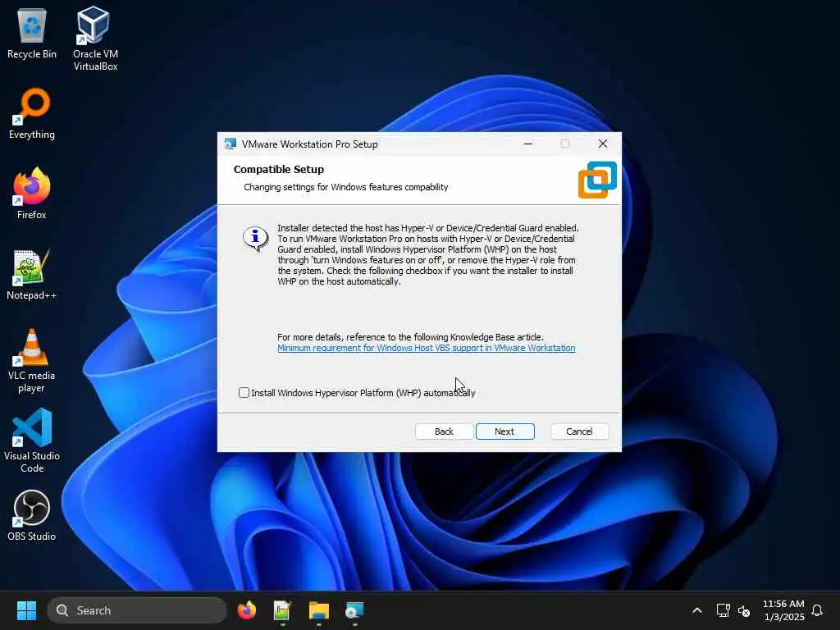Click the VMware installer icon in taskbar
840x630 pixels.
click(x=354, y=610)
